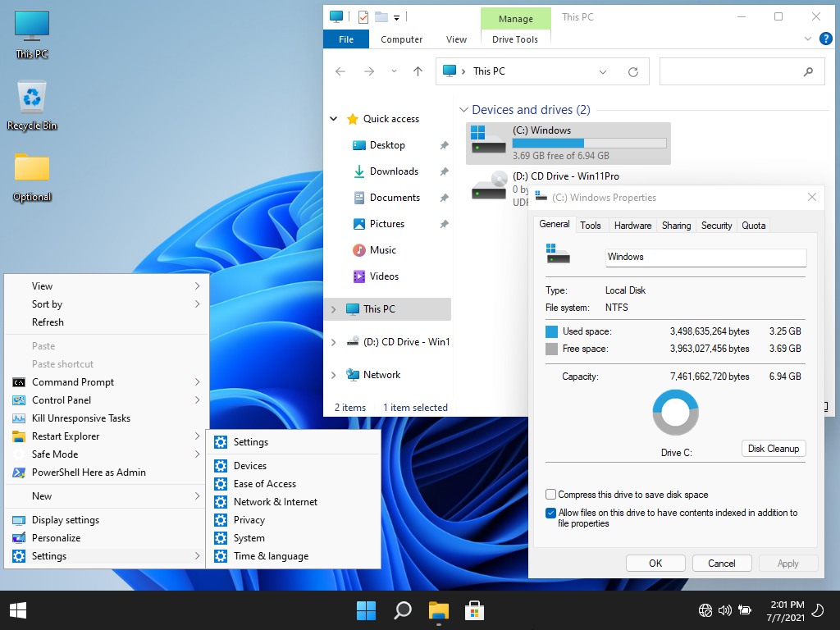Click the Back arrow in Explorer

coord(340,71)
